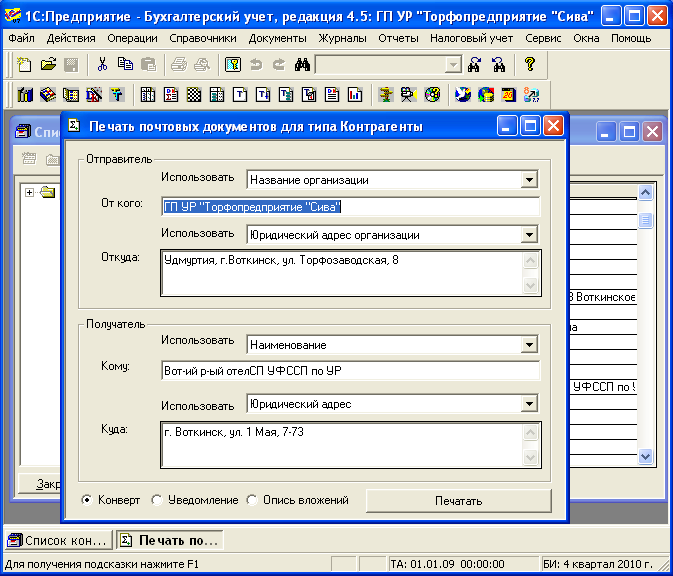Click the Print preview icon
673x576 pixels.
(x=202, y=65)
